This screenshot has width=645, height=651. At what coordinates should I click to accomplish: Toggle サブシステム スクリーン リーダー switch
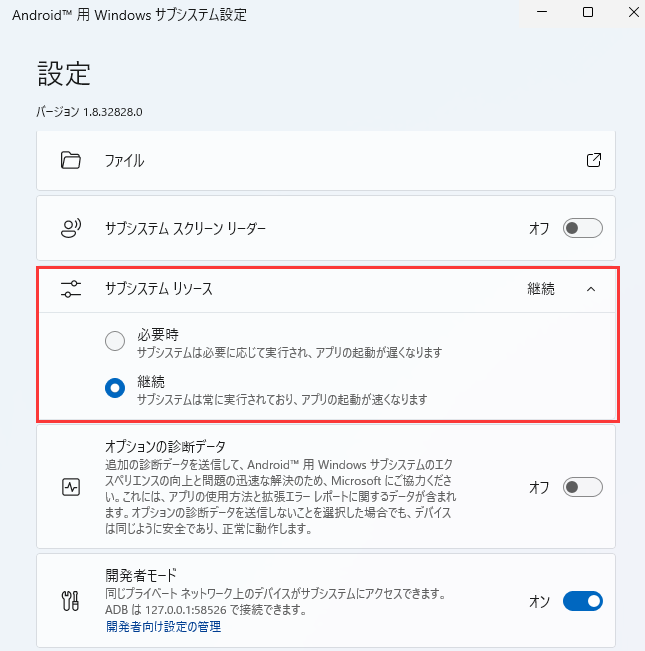(x=583, y=228)
